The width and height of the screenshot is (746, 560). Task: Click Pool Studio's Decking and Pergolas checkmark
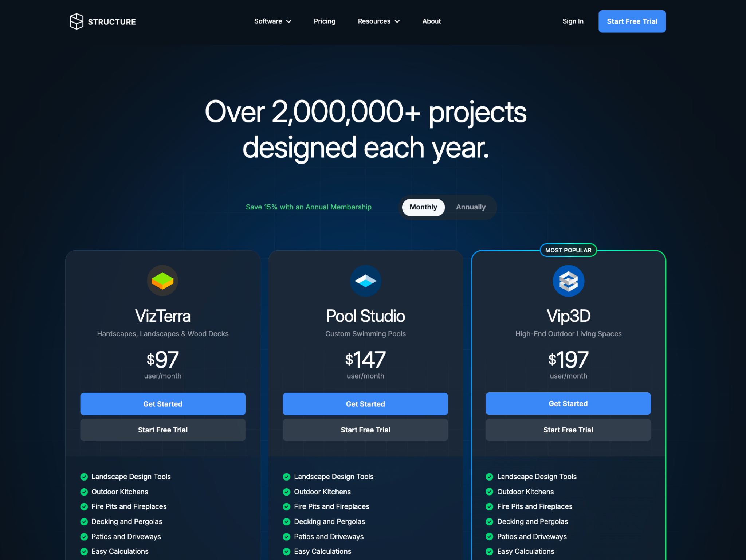(287, 521)
